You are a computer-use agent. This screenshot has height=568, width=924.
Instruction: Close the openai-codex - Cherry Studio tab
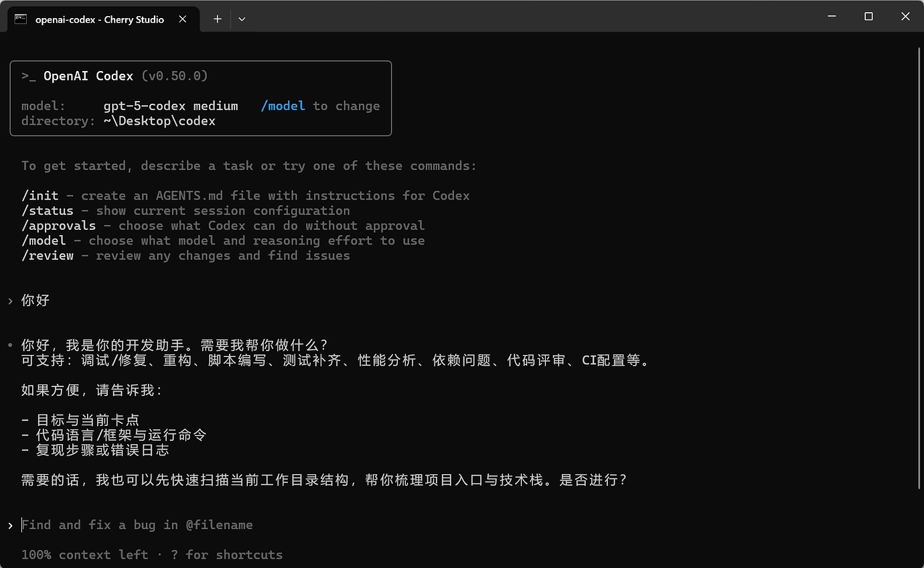[x=183, y=19]
